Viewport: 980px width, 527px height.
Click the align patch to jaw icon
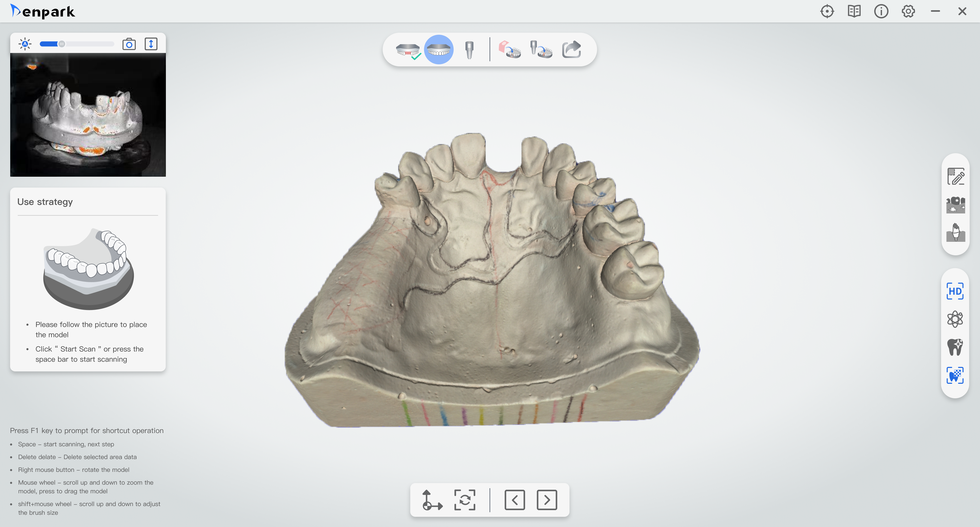[x=510, y=50]
